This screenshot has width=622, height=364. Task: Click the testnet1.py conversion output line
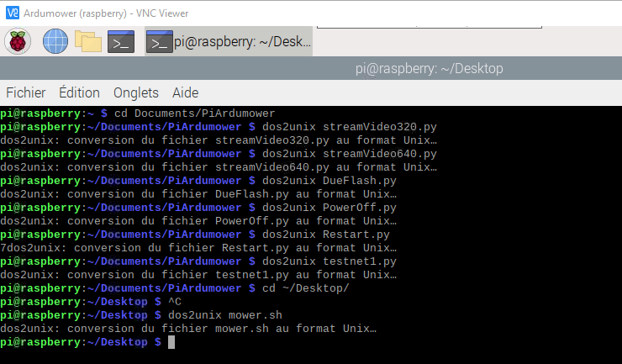point(198,275)
